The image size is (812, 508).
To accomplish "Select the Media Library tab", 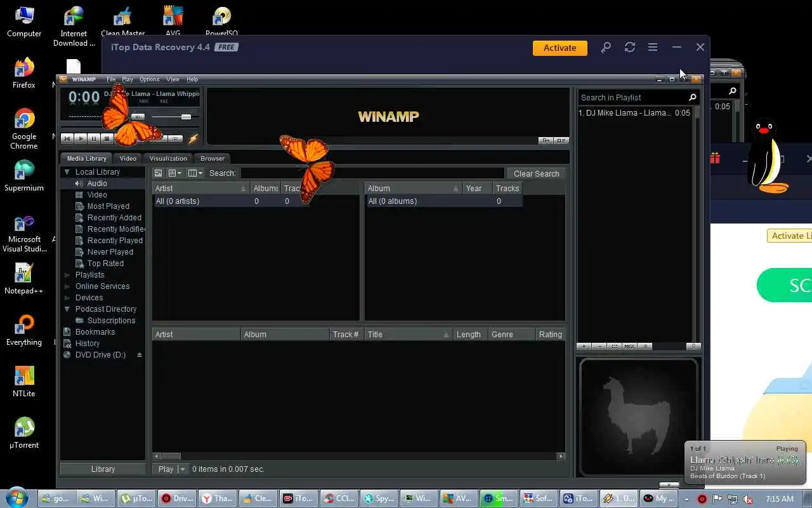I will coord(87,158).
